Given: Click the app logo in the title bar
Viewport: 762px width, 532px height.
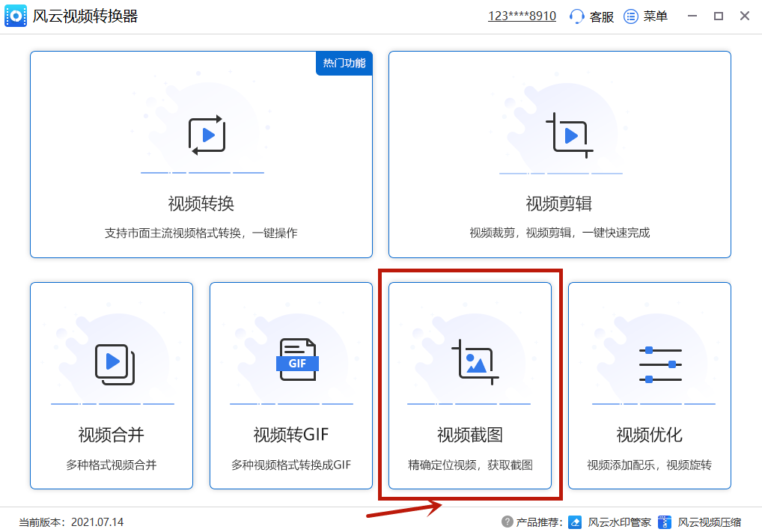Looking at the screenshot, I should pos(16,16).
